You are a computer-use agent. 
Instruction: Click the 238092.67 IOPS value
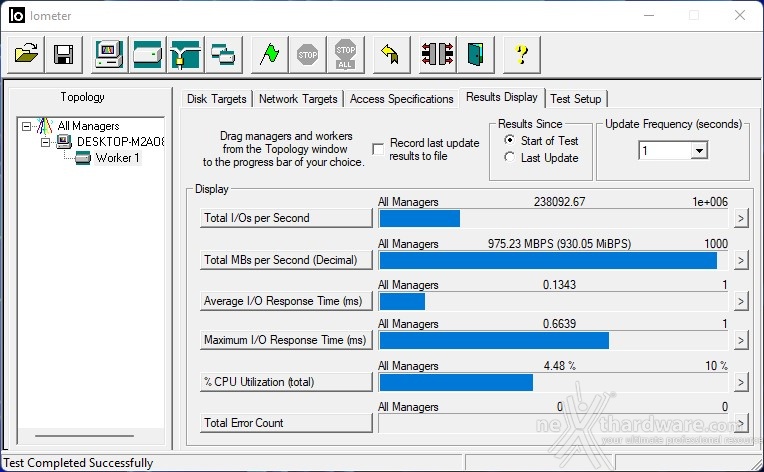point(559,202)
